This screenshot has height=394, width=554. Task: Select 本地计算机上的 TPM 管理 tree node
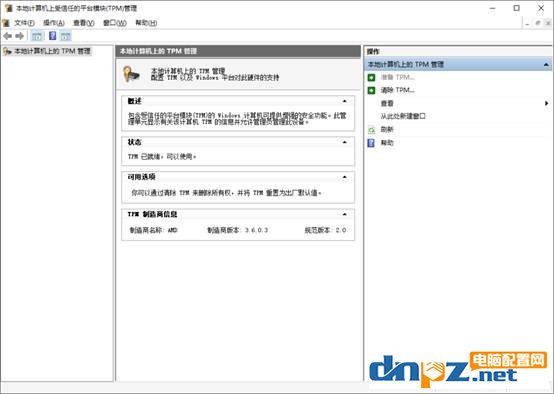[x=52, y=51]
